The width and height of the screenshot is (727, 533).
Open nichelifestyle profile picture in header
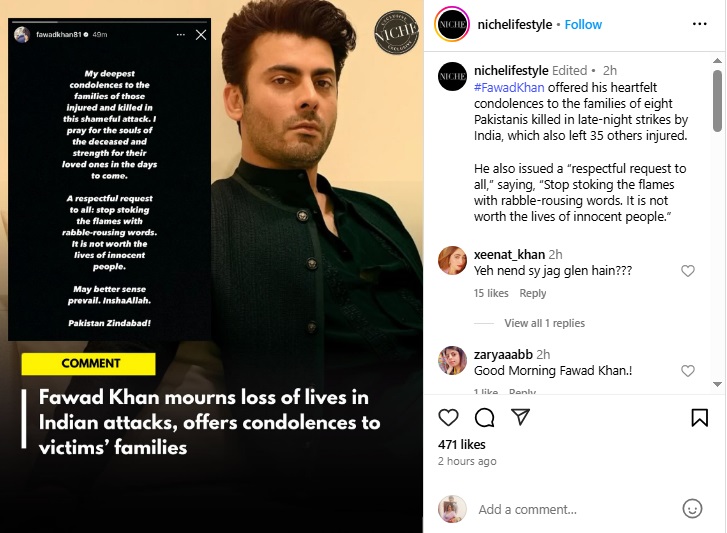[x=452, y=24]
